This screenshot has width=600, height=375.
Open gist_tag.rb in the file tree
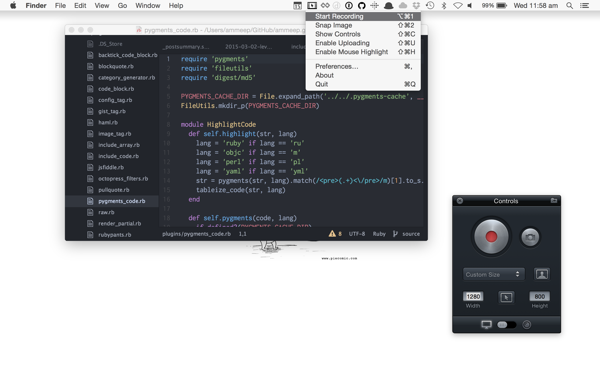point(112,111)
